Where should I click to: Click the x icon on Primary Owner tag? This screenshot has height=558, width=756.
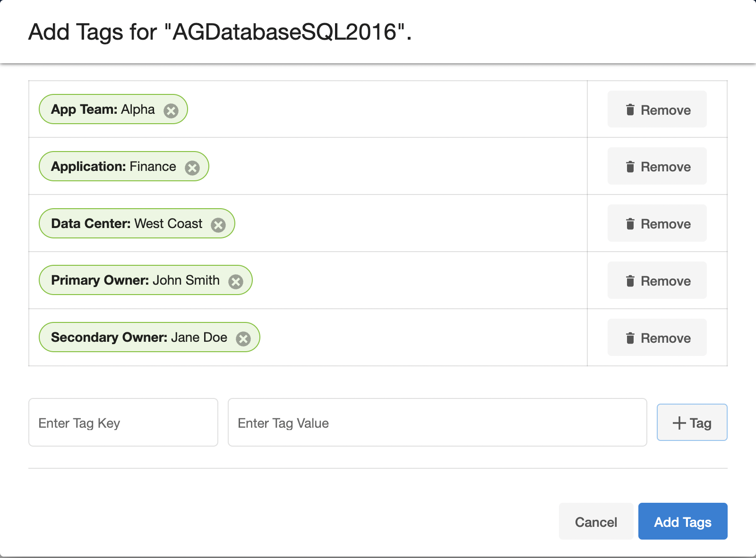236,282
